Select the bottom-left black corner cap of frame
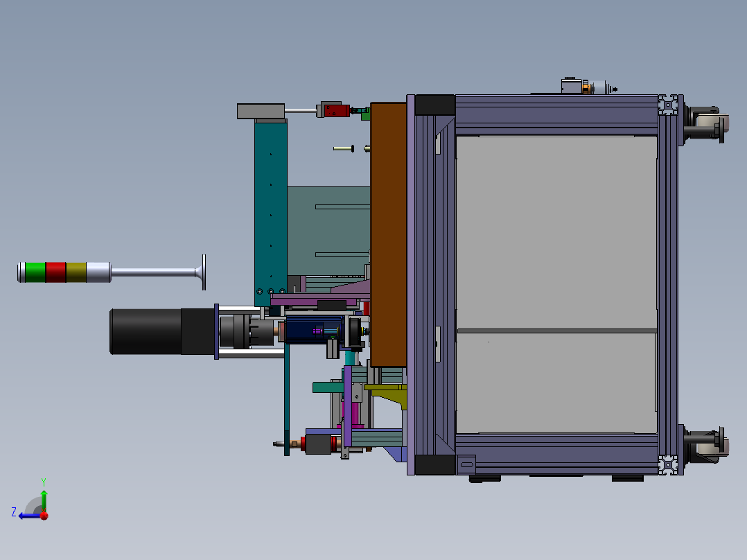 (435, 464)
